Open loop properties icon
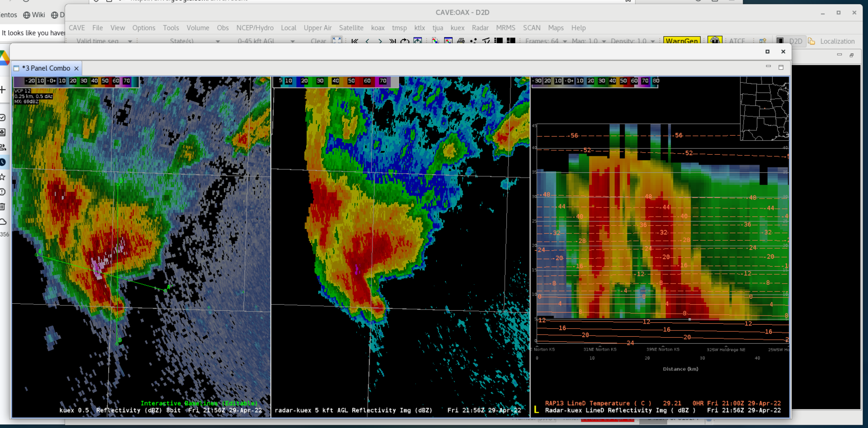This screenshot has height=428, width=868. (418, 41)
